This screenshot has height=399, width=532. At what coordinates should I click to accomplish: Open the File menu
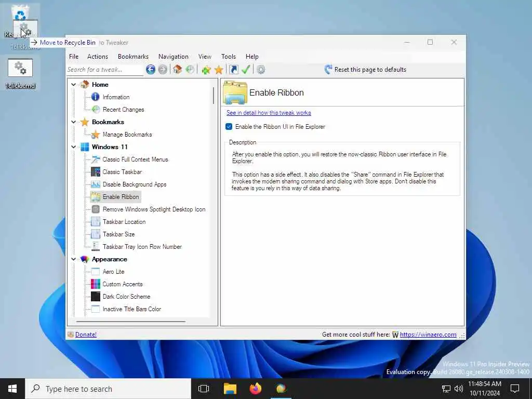pyautogui.click(x=74, y=57)
